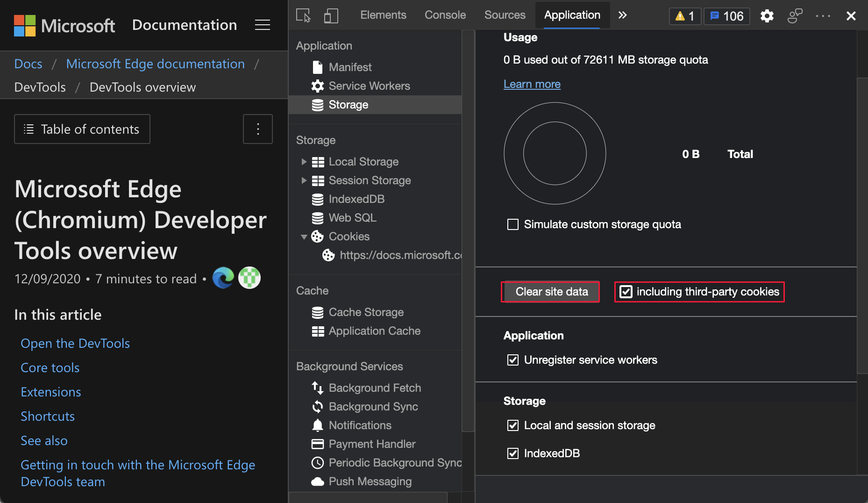Expand the Local Storage tree item
868x503 pixels.
pyautogui.click(x=304, y=162)
